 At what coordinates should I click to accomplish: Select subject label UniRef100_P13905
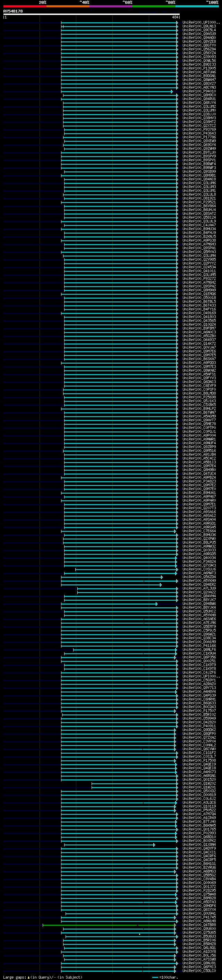click(x=199, y=68)
